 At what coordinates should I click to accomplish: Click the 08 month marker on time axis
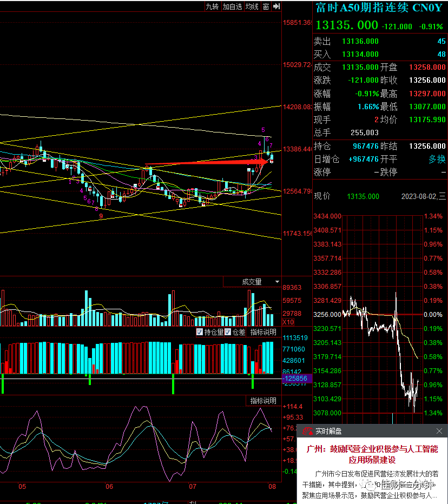[x=272, y=486]
